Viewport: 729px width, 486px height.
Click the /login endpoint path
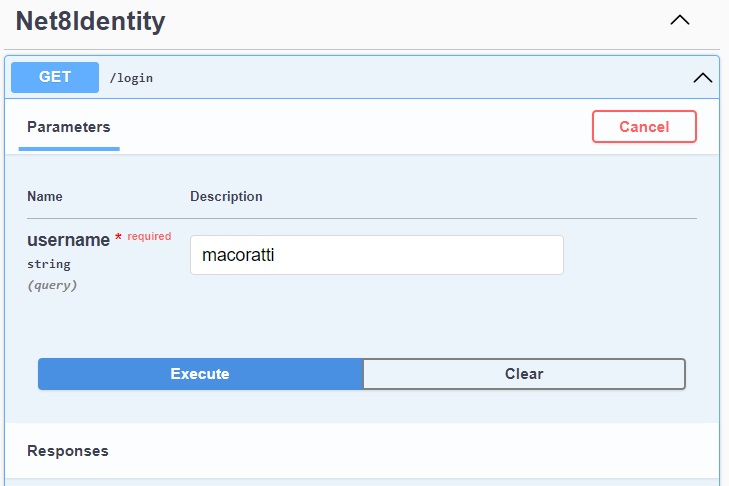(131, 77)
